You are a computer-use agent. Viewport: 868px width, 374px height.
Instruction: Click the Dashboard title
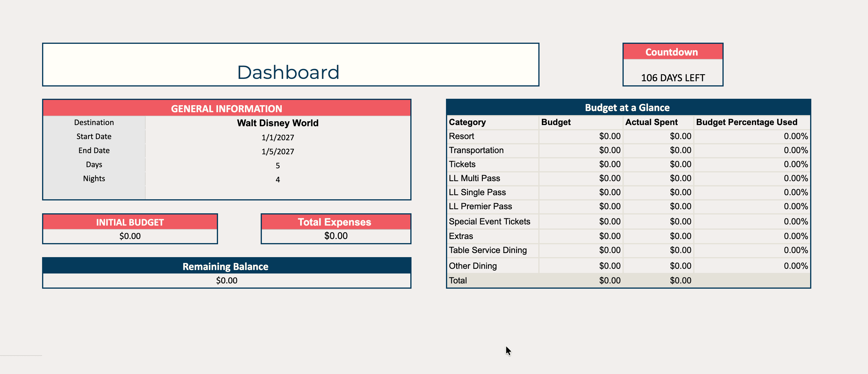(x=288, y=72)
